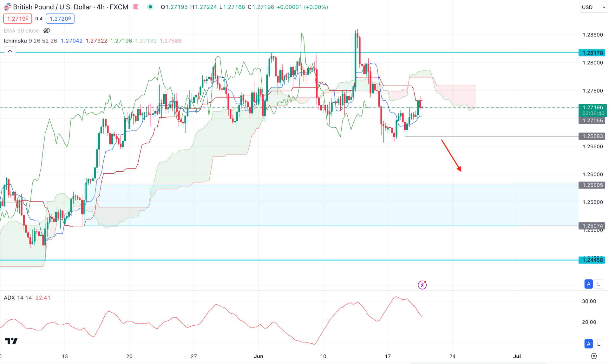Click the purple lightning event icon
The width and height of the screenshot is (609, 364).
[422, 285]
